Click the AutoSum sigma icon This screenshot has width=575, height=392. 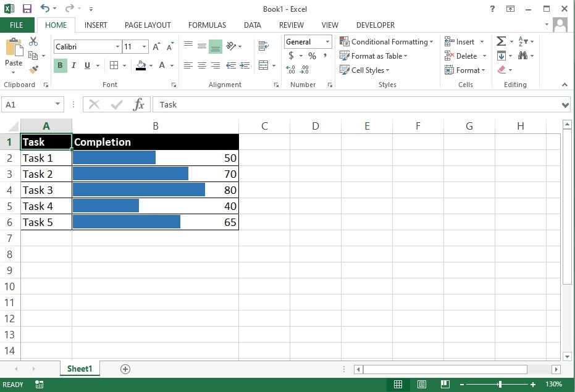[x=501, y=41]
